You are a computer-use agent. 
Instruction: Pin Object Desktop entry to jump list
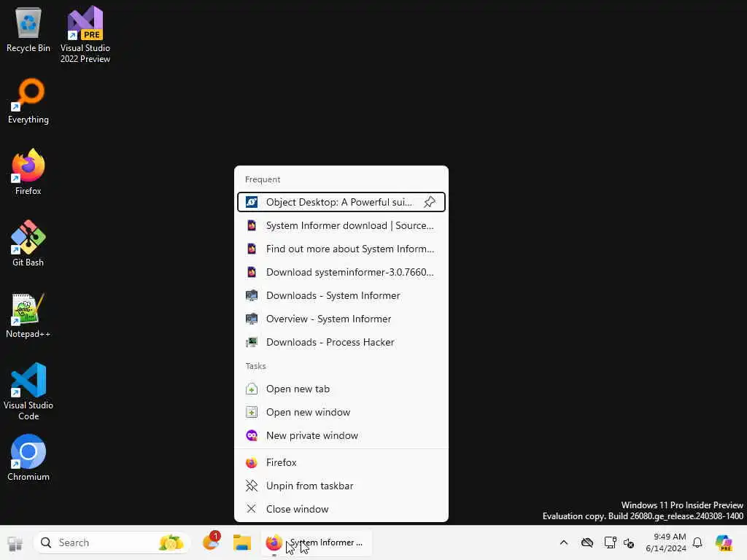click(430, 202)
